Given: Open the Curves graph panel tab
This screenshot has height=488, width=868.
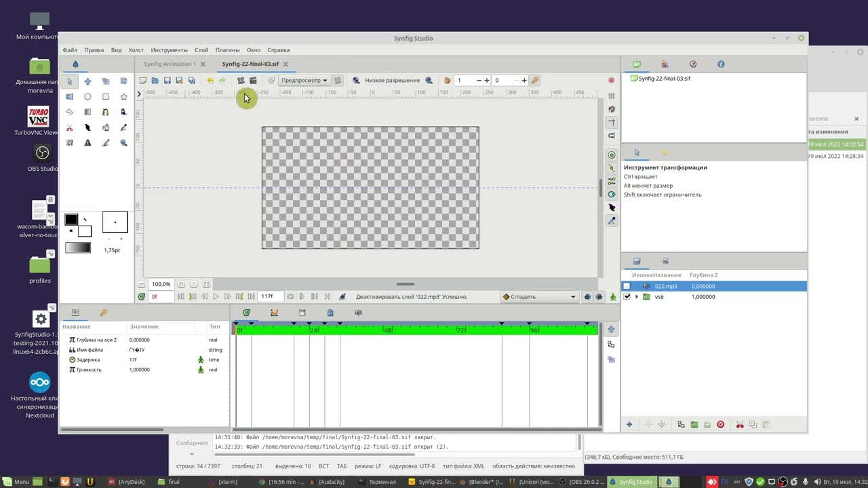Looking at the screenshot, I should click(x=274, y=312).
